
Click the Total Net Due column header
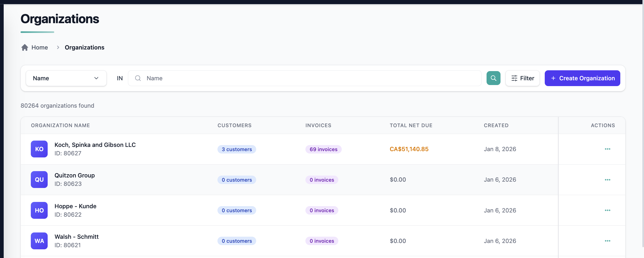(411, 126)
